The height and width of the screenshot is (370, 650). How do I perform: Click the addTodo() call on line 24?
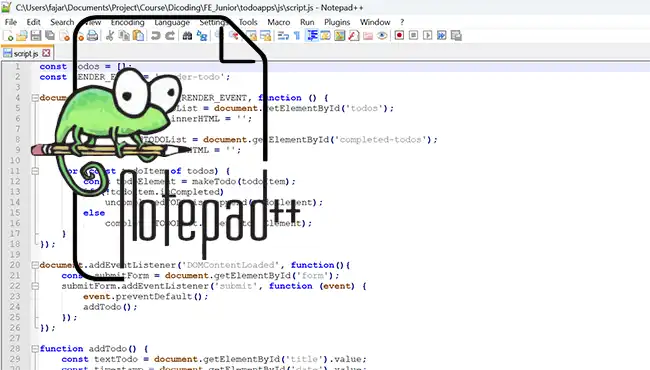click(x=110, y=307)
